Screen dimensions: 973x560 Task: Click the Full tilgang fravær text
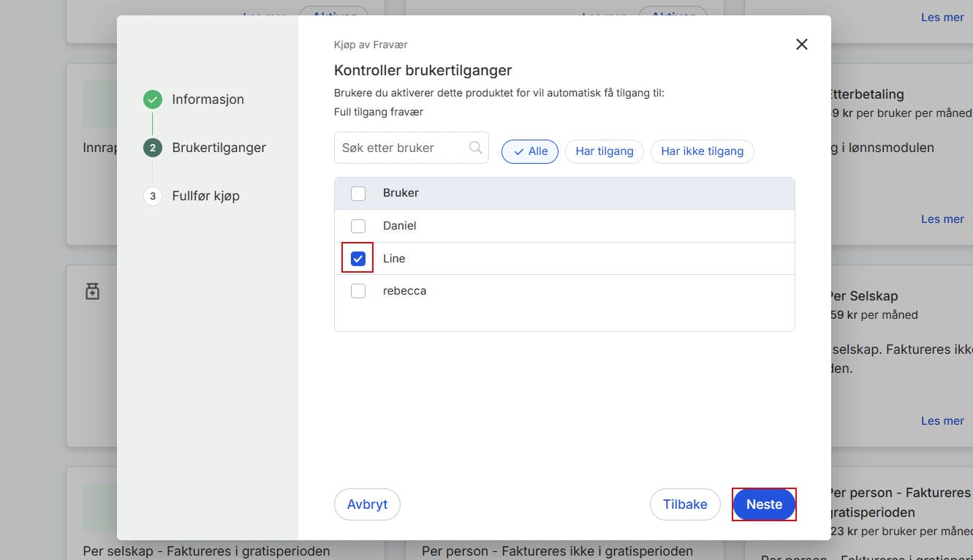379,112
